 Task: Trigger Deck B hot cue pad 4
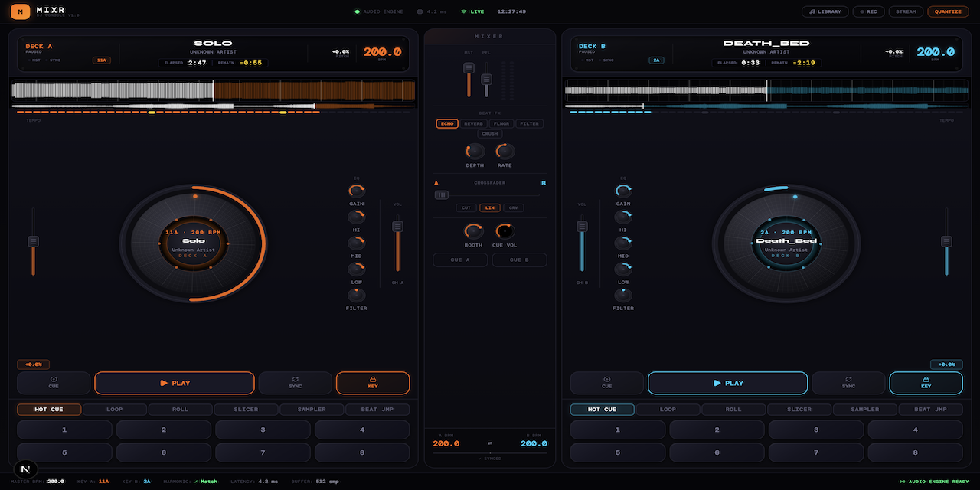click(x=915, y=430)
